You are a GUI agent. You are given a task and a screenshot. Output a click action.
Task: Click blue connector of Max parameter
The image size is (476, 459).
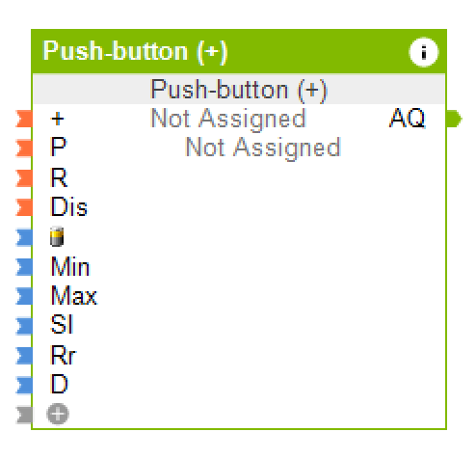24,296
